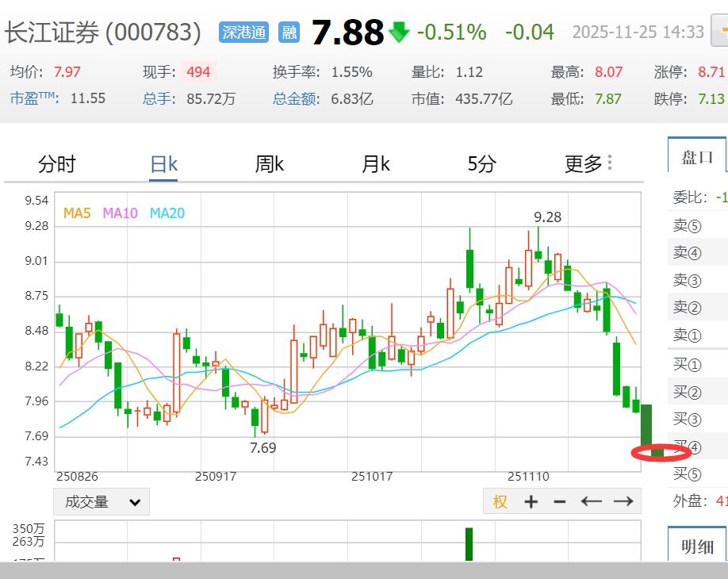Click the 总金额 label
Viewport: 728px width, 579px height.
pyautogui.click(x=297, y=98)
